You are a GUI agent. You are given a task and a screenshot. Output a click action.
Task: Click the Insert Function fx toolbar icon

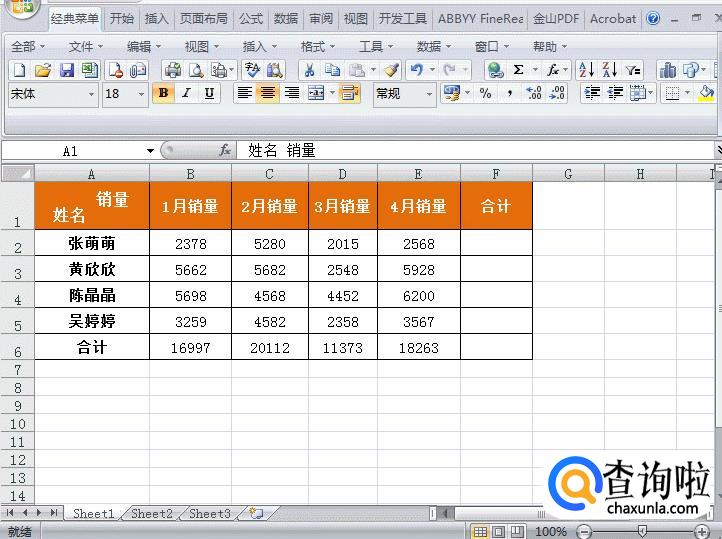click(x=553, y=70)
